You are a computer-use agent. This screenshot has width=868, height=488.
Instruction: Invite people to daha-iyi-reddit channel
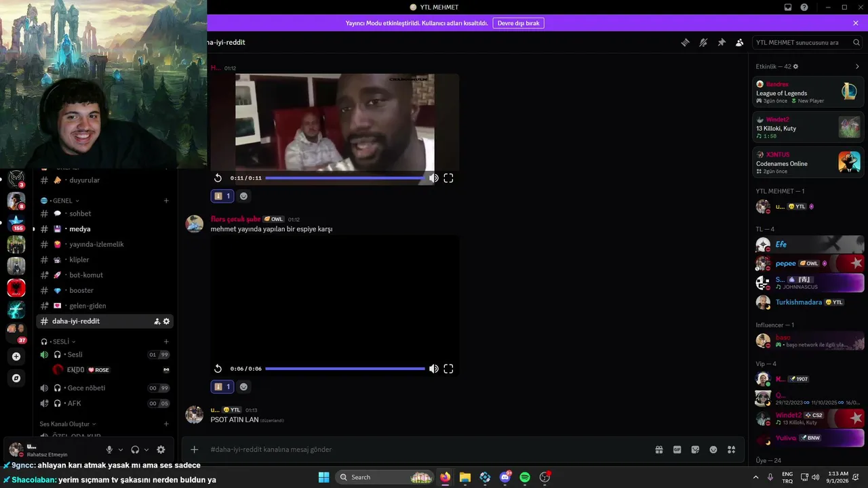[x=157, y=321]
